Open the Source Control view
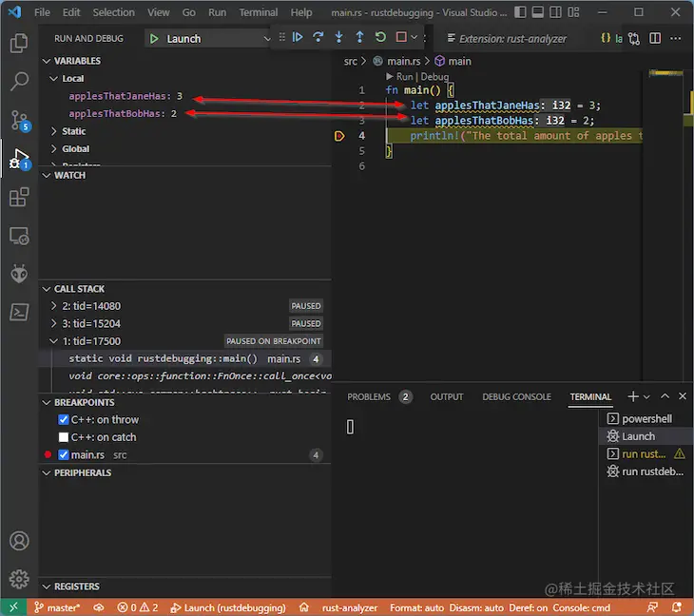 pyautogui.click(x=19, y=120)
